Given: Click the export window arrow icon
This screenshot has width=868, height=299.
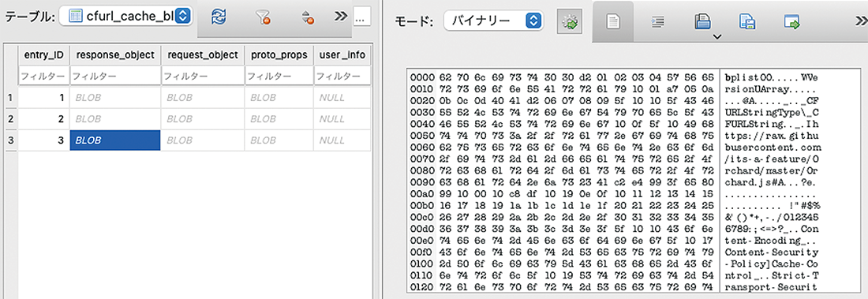Looking at the screenshot, I should [x=792, y=21].
